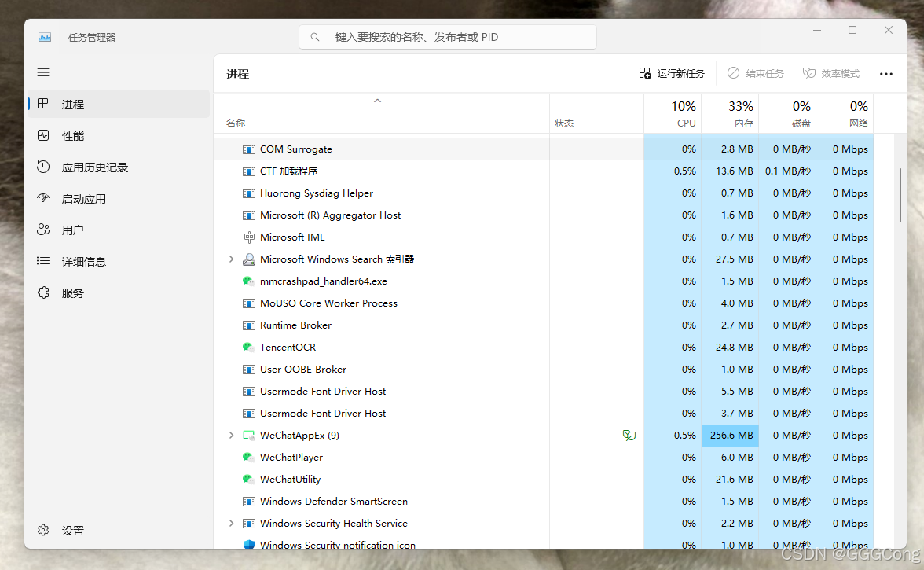Click the 效率模式 button
The height and width of the screenshot is (570, 924).
coord(831,73)
